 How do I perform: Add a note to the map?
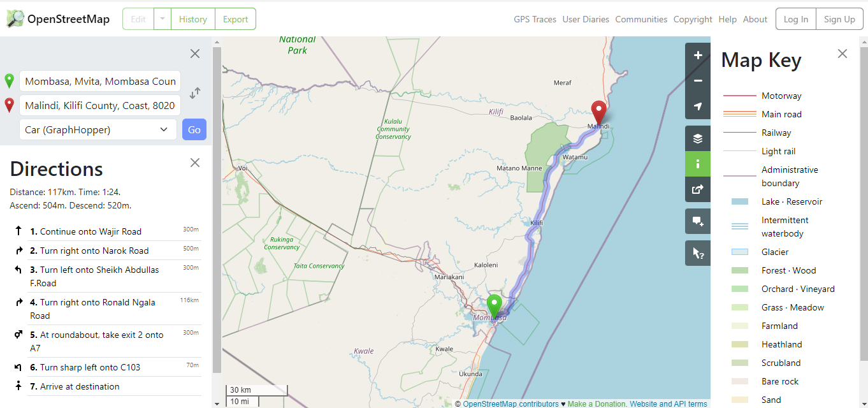(698, 221)
